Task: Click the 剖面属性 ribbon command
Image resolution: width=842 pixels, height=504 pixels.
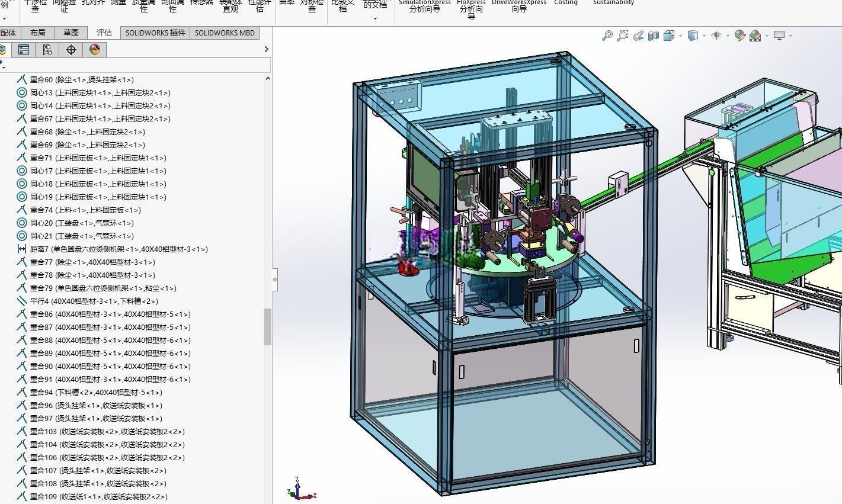Action: (172, 6)
